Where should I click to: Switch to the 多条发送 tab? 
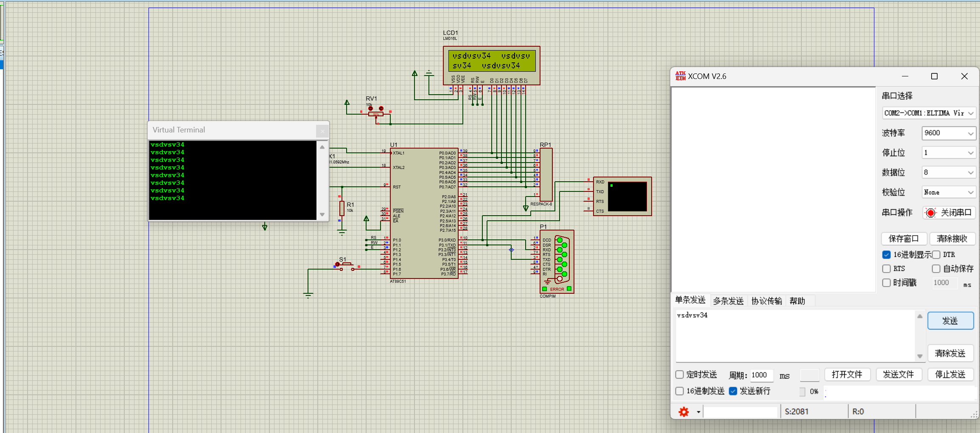(728, 301)
